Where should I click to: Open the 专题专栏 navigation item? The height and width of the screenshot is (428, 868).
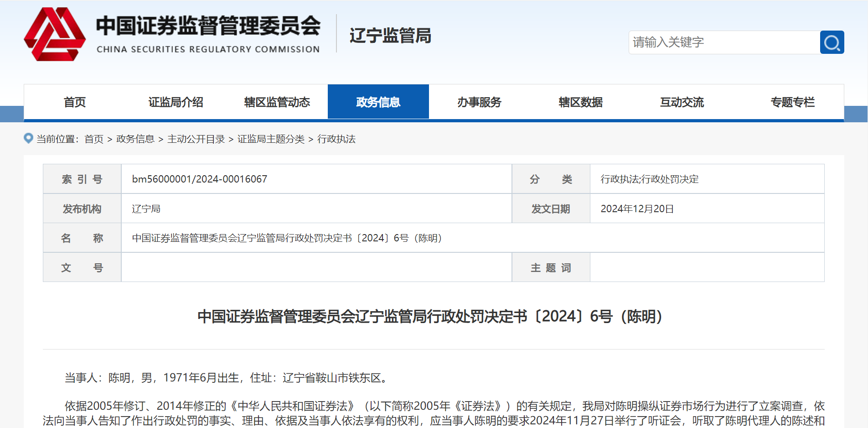(x=792, y=102)
